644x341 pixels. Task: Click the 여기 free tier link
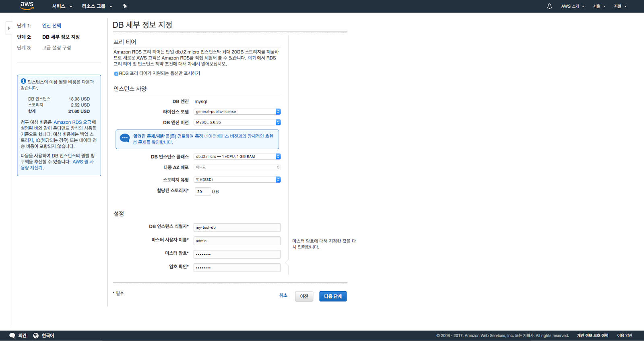[252, 58]
